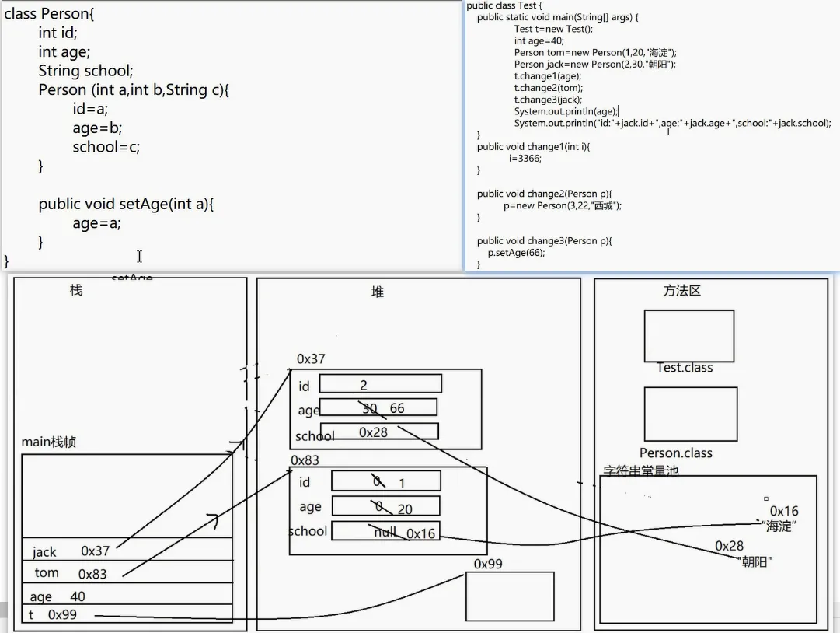This screenshot has width=840, height=633.
Task: Click the 栈 heading label
Action: tap(76, 290)
